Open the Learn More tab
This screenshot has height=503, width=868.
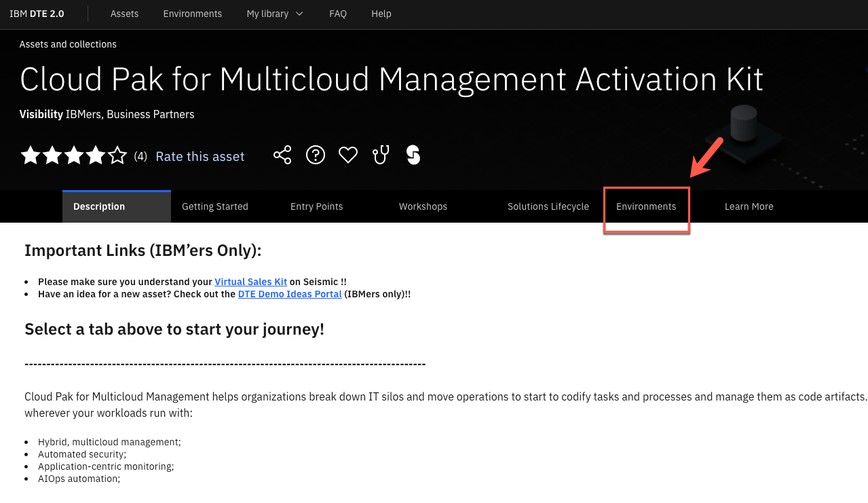(x=749, y=206)
